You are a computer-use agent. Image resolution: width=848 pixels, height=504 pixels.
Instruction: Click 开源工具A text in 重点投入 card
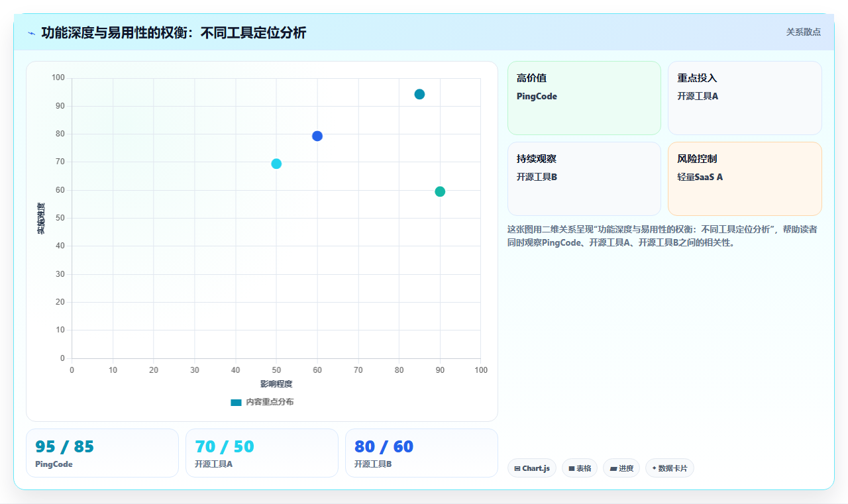tap(698, 96)
